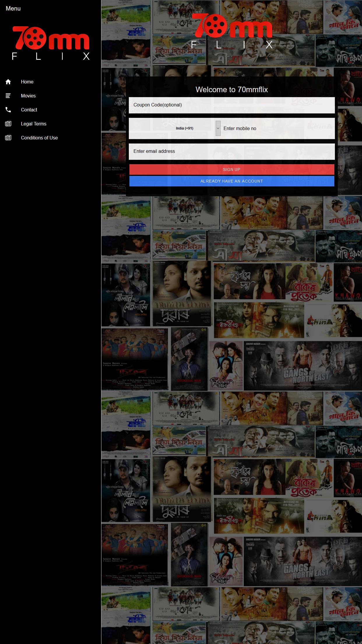Open the Contact page link
362x644 pixels.
tap(29, 110)
